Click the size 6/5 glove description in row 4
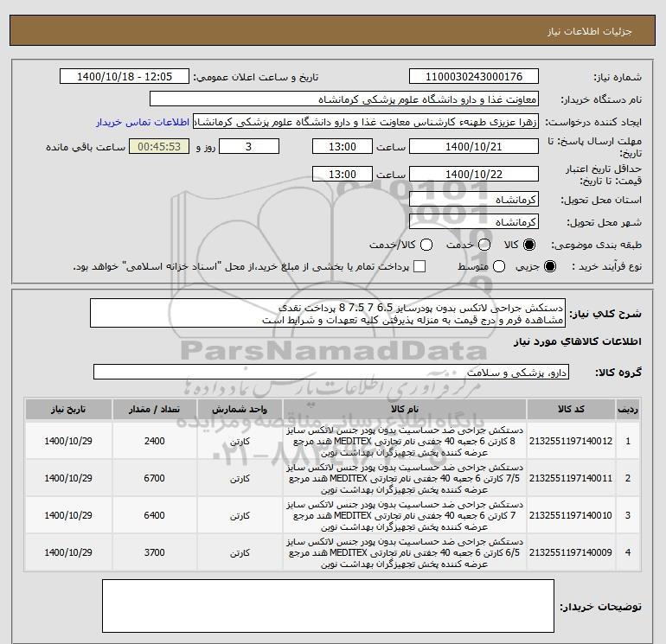This screenshot has width=666, height=644. pos(405,552)
